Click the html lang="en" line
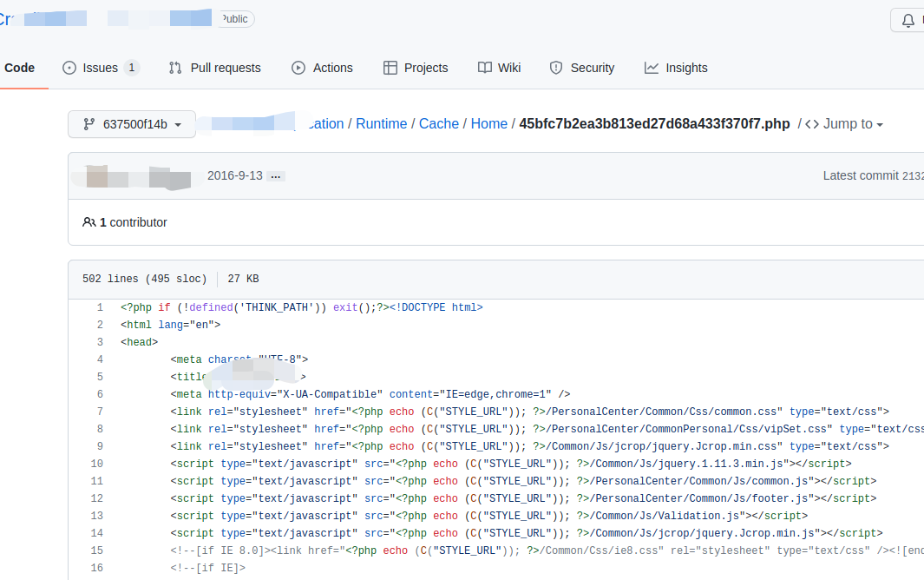Viewport: 924px width, 580px height. pyautogui.click(x=170, y=325)
